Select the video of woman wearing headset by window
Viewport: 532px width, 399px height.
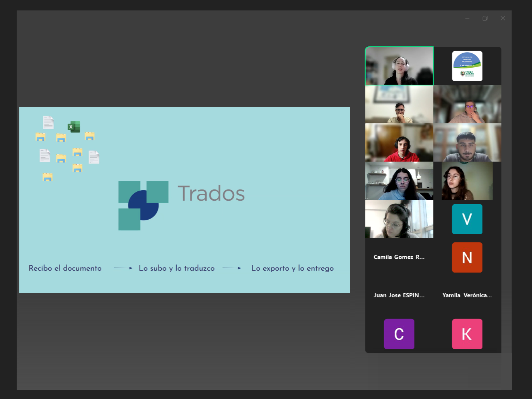point(399,219)
